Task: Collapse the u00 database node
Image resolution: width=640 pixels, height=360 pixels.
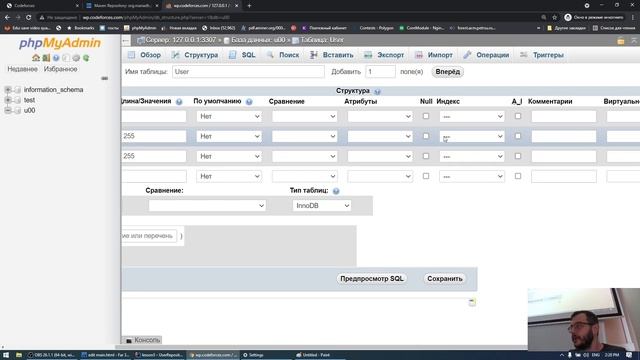Action: 7,110
